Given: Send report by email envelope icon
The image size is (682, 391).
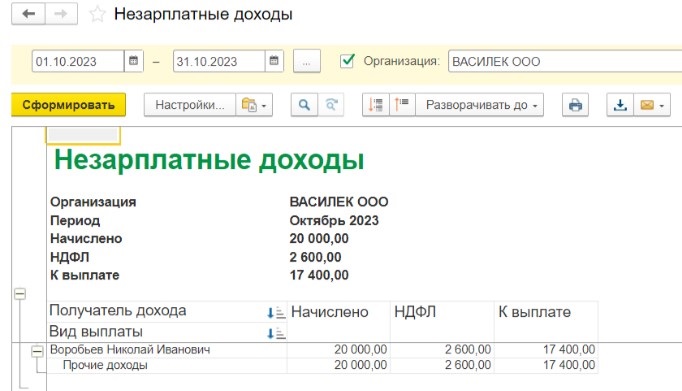Looking at the screenshot, I should [x=652, y=105].
